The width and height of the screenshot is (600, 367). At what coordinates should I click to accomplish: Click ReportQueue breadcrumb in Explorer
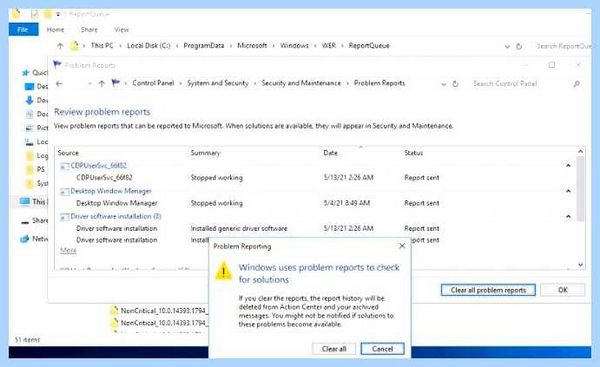coord(369,45)
